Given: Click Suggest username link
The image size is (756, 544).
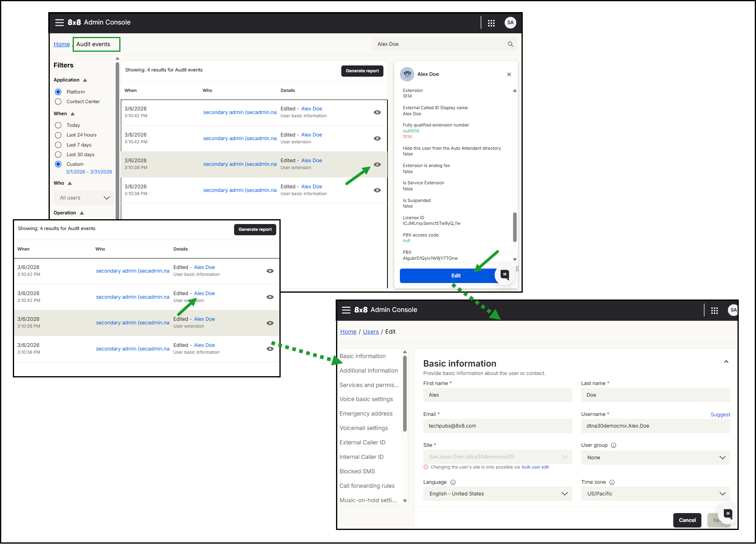Looking at the screenshot, I should pos(720,415).
